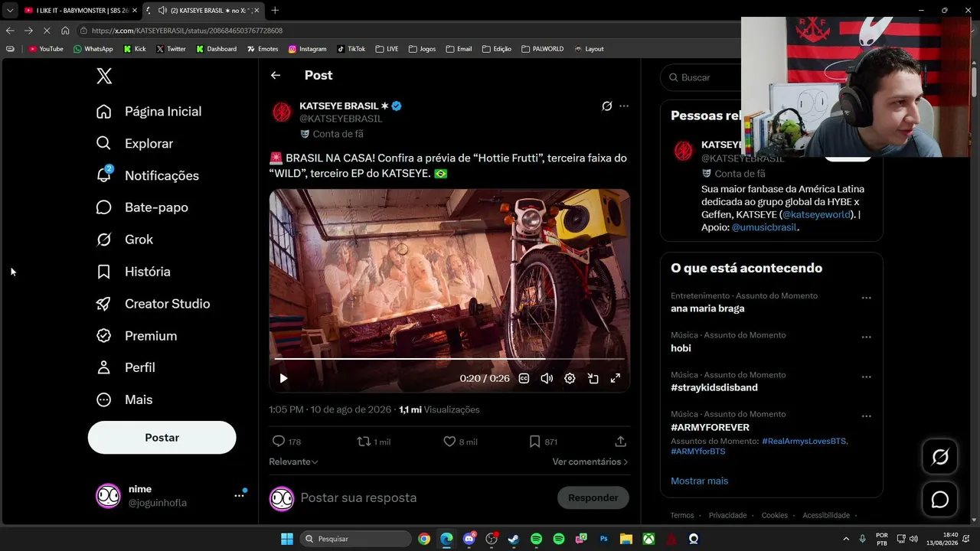Screen dimensions: 980x551
Task: Open História in the sidebar
Action: [x=133, y=272]
